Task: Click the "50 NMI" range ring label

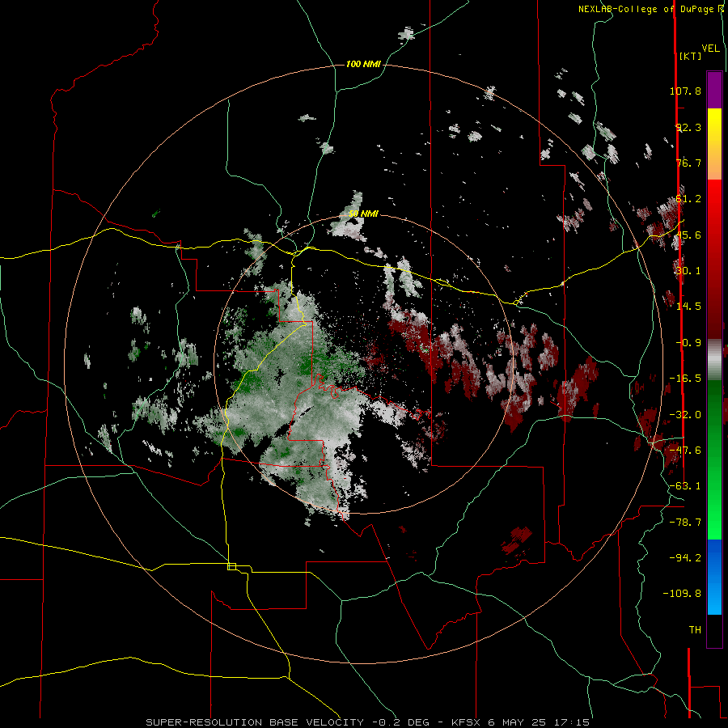Action: pos(363,214)
